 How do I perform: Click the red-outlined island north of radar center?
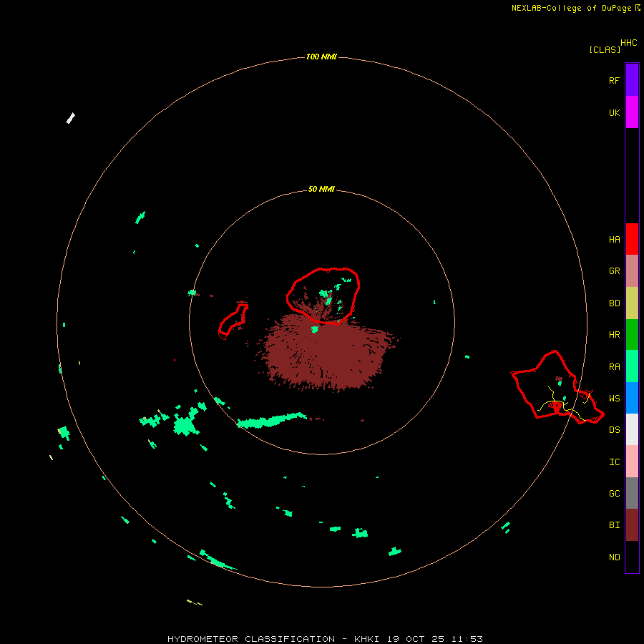(x=323, y=296)
